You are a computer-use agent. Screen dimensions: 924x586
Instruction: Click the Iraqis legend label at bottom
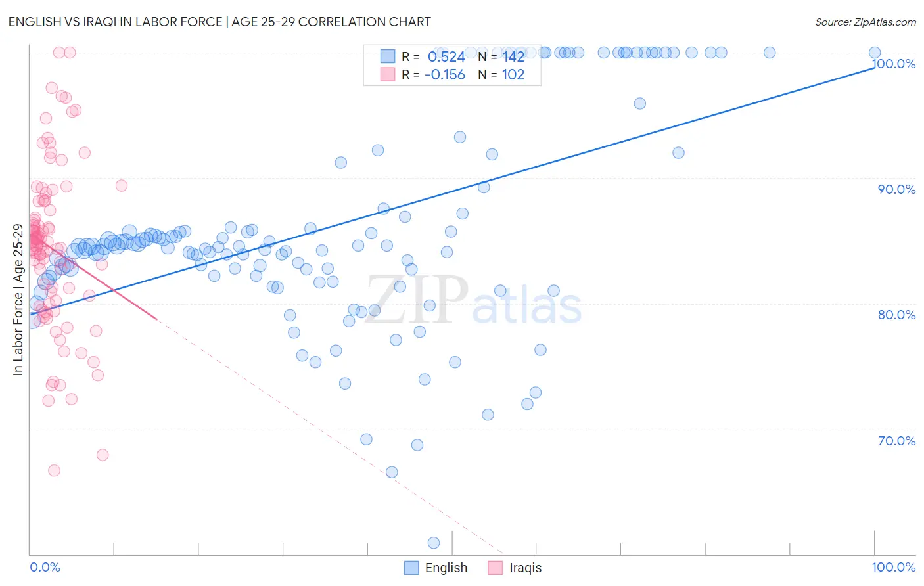click(526, 568)
